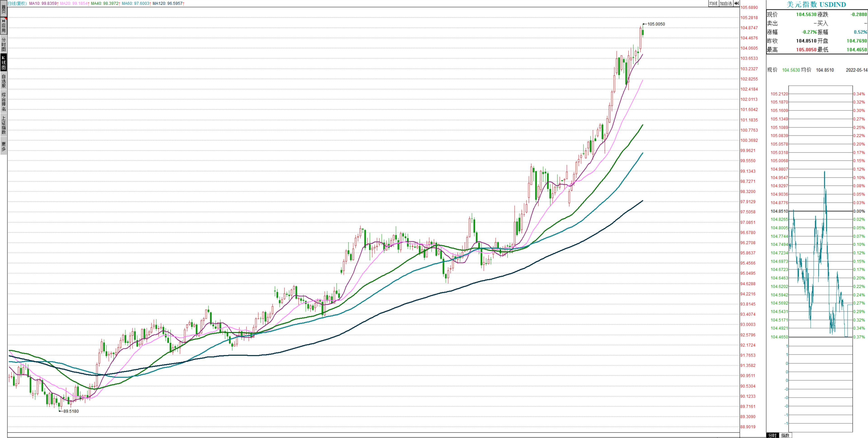This screenshot has height=438, width=868.
Task: Click the MA20 indicator label
Action: (x=75, y=3)
